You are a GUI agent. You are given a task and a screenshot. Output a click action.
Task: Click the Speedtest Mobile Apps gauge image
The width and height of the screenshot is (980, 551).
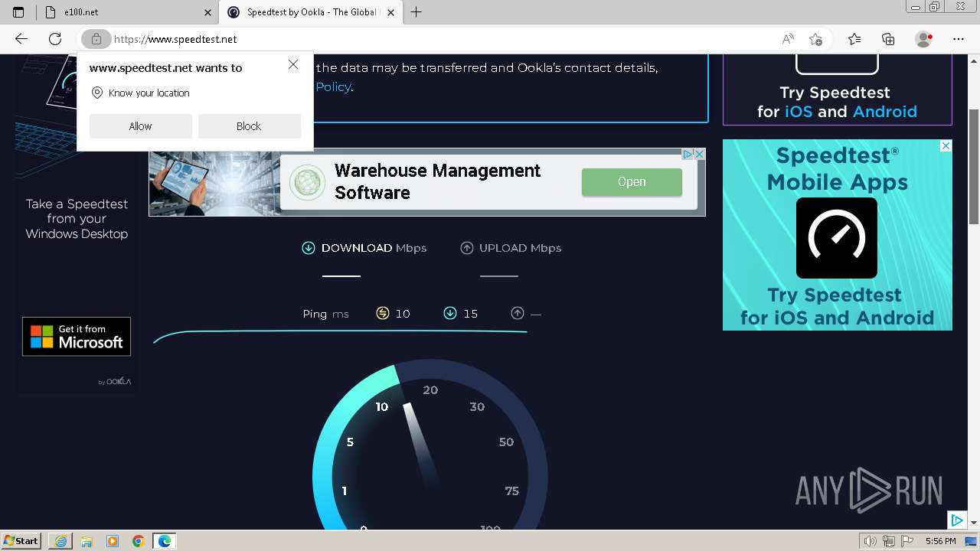point(837,238)
